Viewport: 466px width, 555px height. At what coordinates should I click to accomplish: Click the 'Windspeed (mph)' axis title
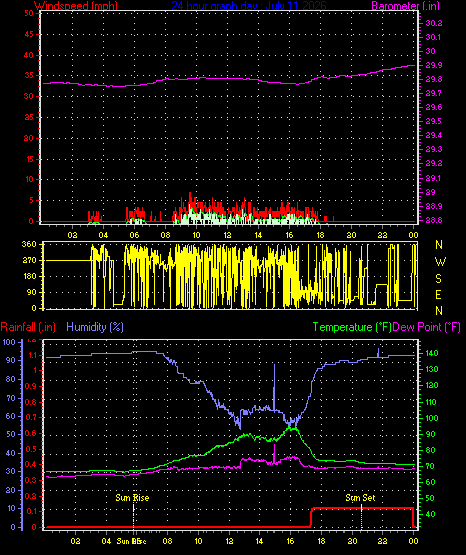[x=76, y=6]
